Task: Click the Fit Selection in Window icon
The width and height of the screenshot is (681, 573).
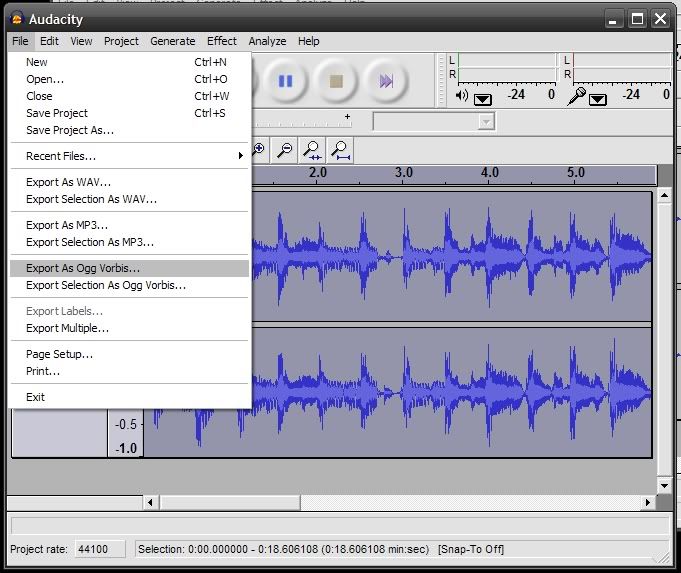Action: pos(312,150)
